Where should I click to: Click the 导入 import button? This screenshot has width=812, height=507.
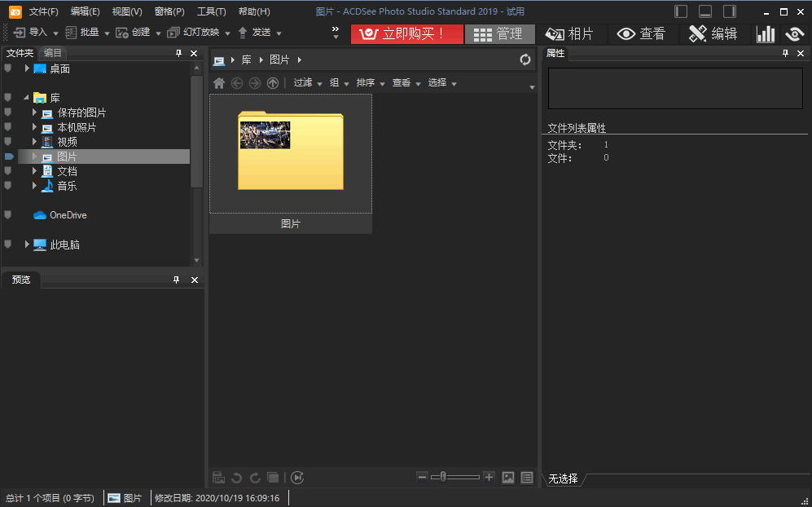pyautogui.click(x=30, y=33)
